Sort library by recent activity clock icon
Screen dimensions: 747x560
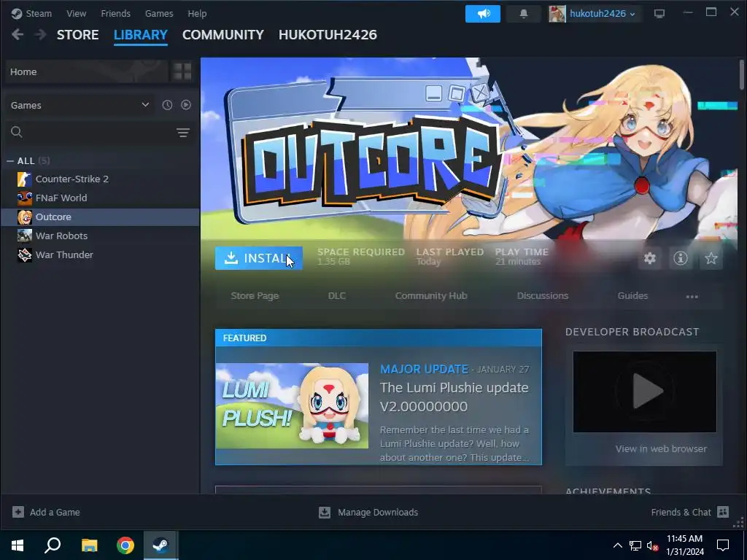click(x=167, y=105)
